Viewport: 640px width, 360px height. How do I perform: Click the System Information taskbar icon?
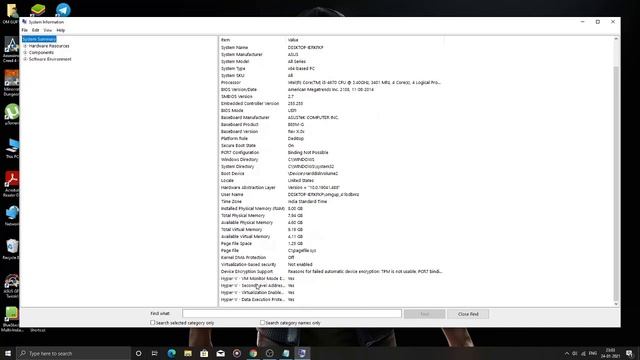point(302,353)
